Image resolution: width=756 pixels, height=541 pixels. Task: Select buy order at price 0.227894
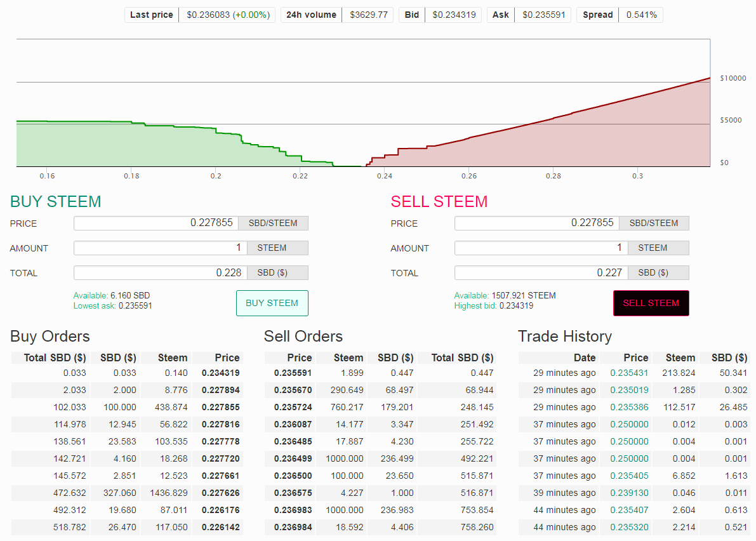pyautogui.click(x=127, y=390)
